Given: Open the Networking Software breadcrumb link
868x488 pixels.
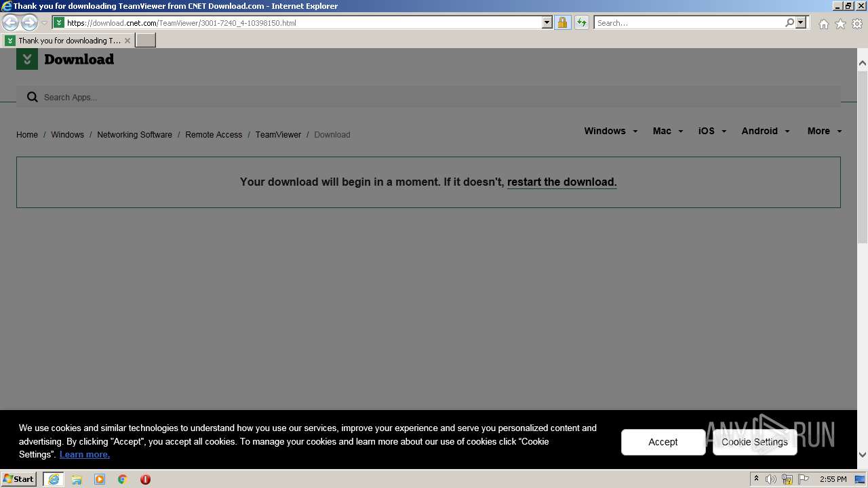Looking at the screenshot, I should tap(134, 135).
